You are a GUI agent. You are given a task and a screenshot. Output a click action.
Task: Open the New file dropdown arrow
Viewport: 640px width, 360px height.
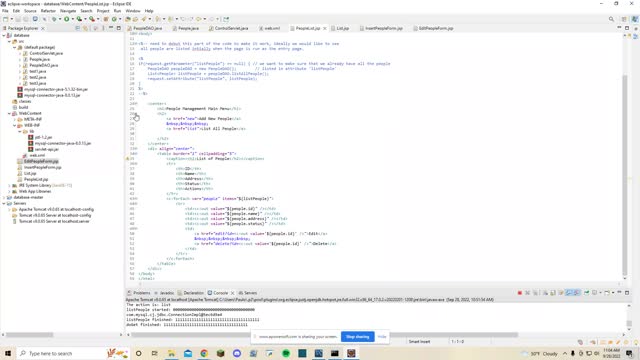pos(11,19)
